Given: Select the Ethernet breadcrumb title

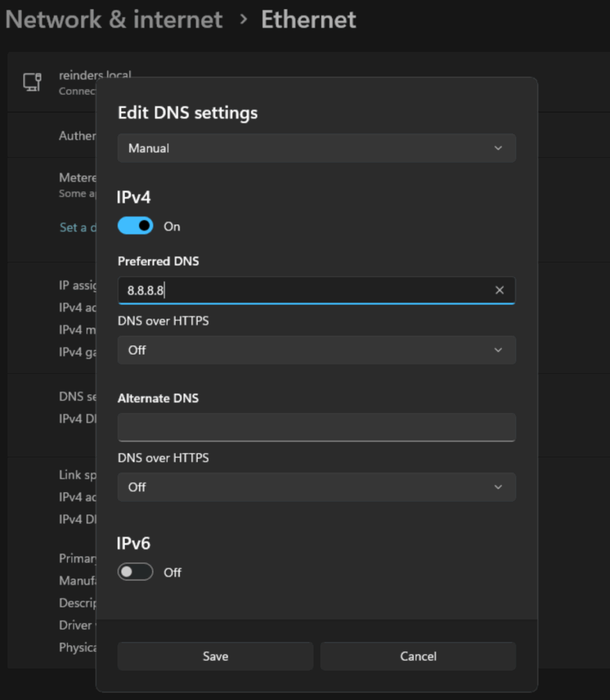Looking at the screenshot, I should pyautogui.click(x=309, y=20).
